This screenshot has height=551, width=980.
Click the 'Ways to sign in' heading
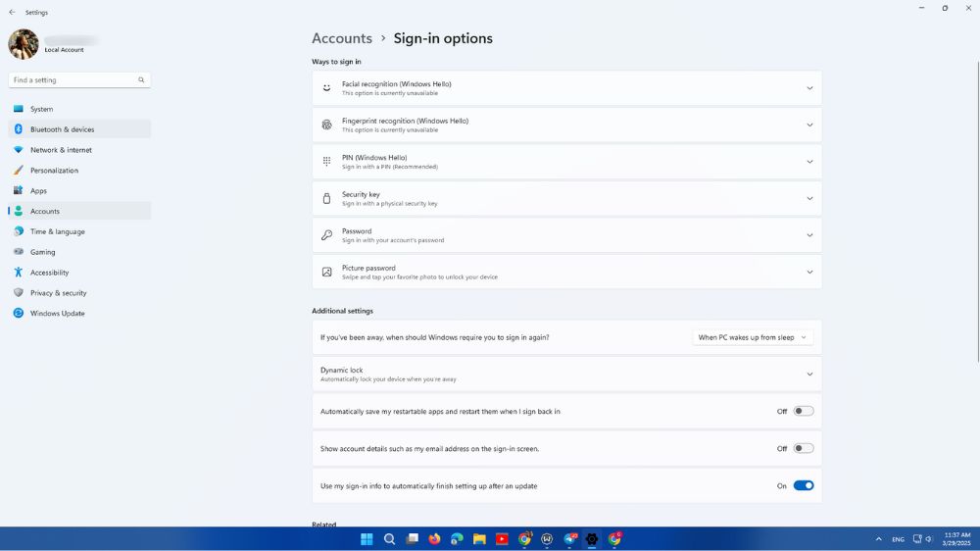(336, 62)
